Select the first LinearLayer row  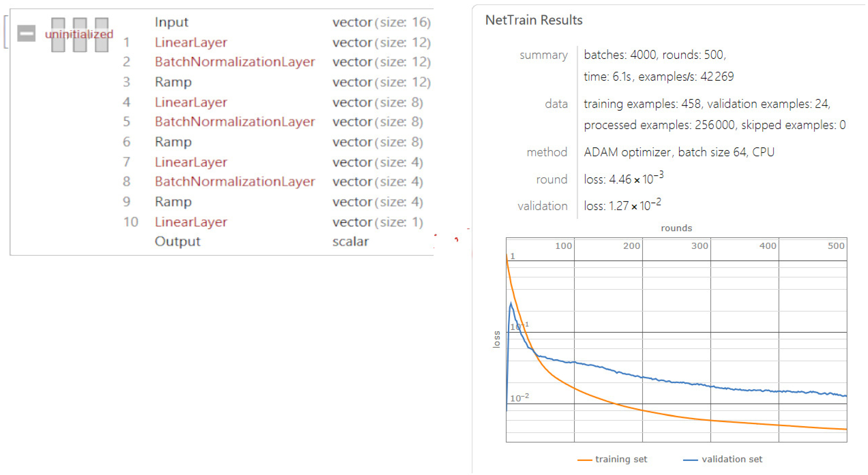(191, 42)
